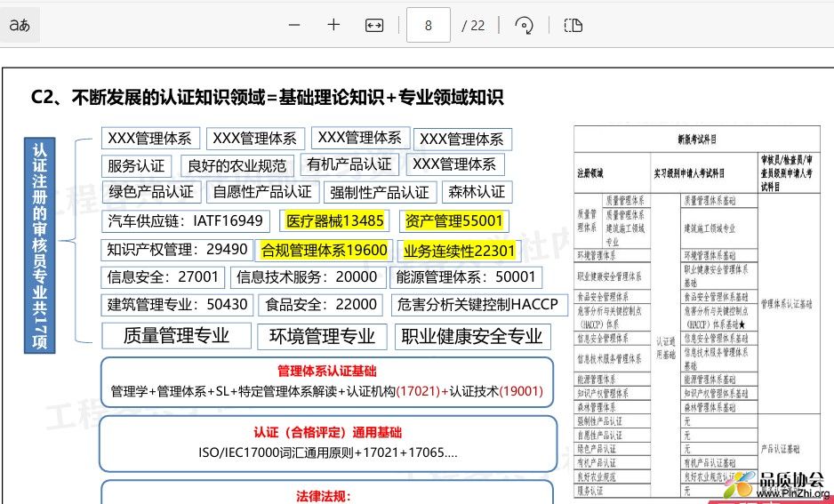Click the line starting 管理学+管理体系+SL
Screen dimensions: 834x504
[326, 392]
